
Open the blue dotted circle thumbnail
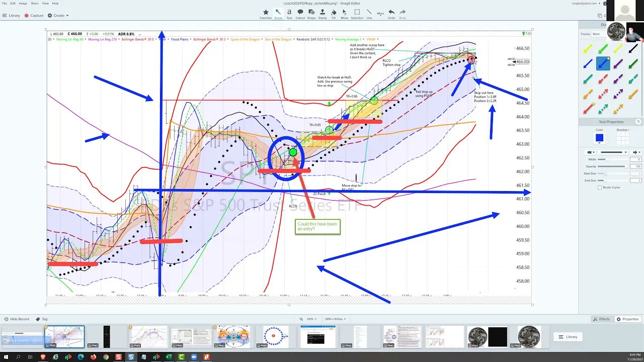click(275, 336)
